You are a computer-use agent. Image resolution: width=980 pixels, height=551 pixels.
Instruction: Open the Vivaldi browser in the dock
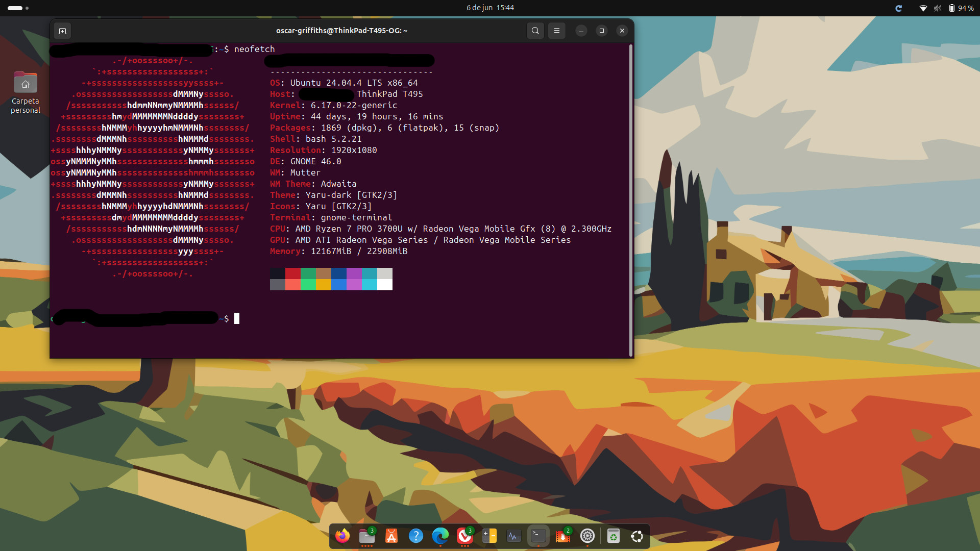[x=465, y=536]
